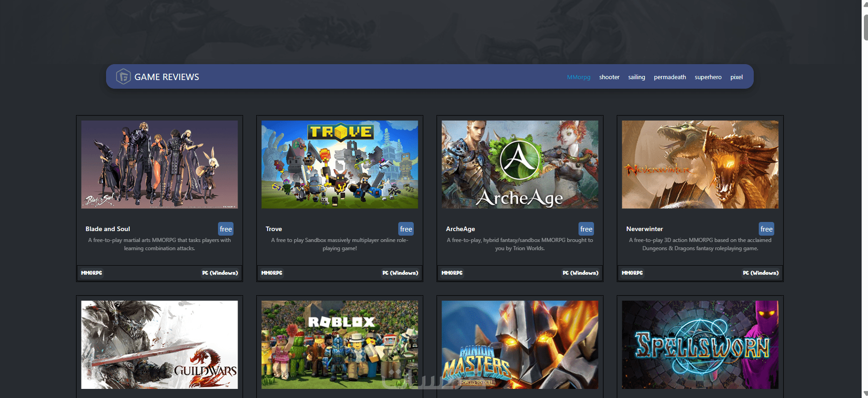Click the Trove game title

click(x=274, y=229)
